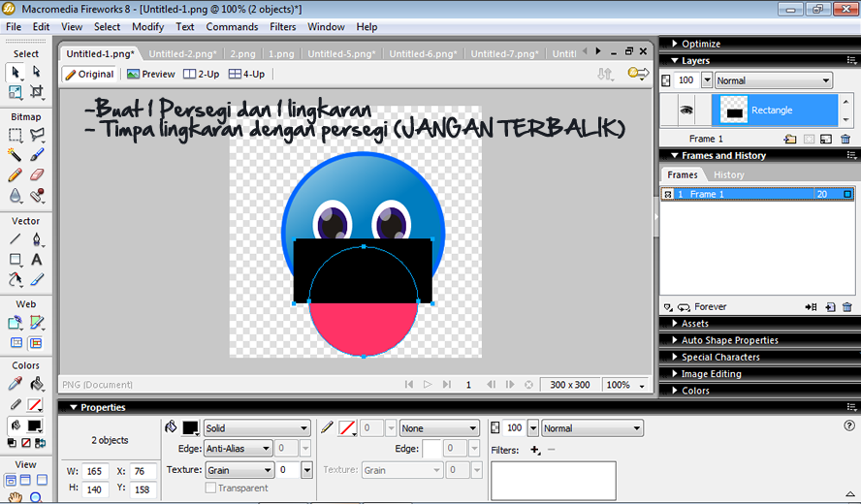
Task: Click Forever looping button
Action: 684,307
